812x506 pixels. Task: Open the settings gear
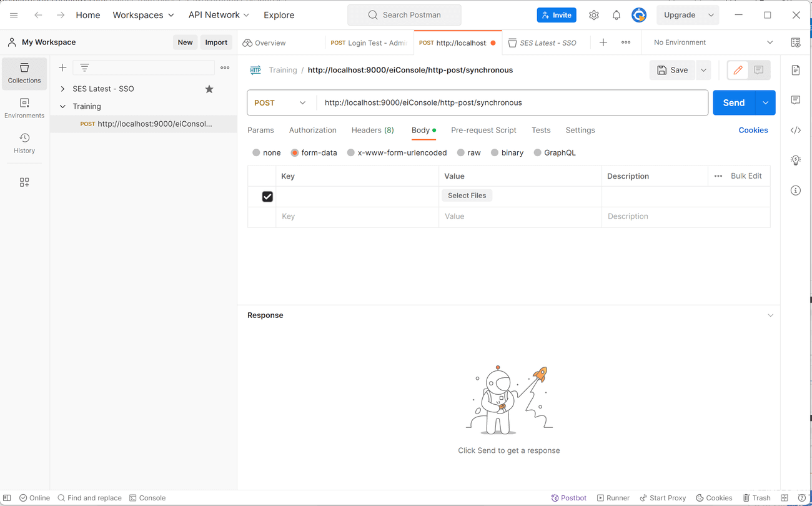coord(593,15)
